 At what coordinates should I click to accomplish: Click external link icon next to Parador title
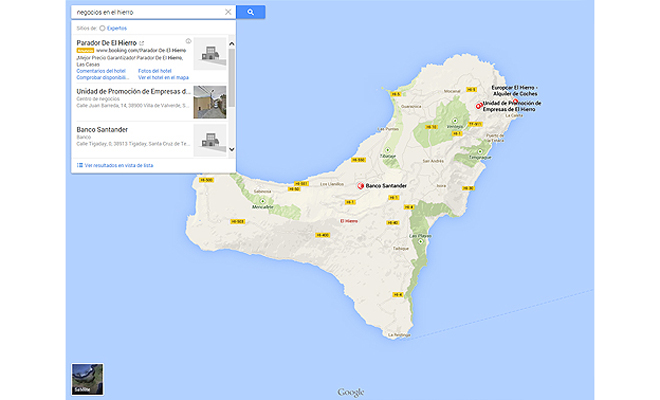click(x=141, y=43)
